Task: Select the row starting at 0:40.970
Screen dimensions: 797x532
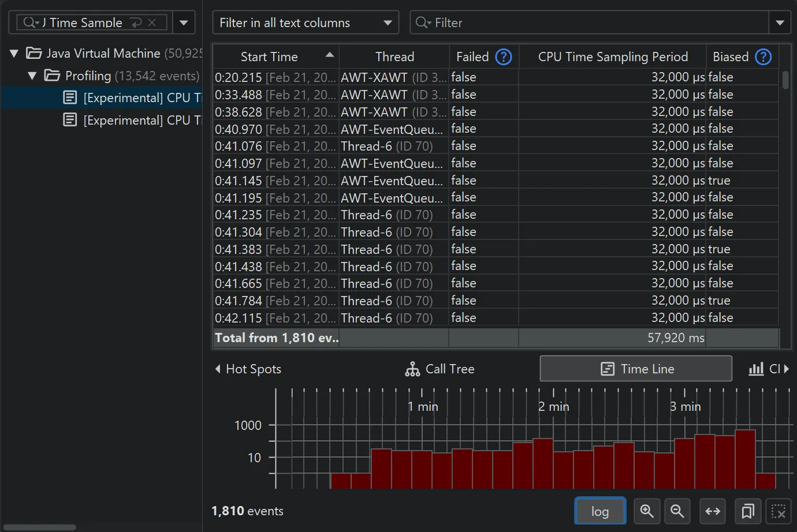Action: click(x=496, y=129)
